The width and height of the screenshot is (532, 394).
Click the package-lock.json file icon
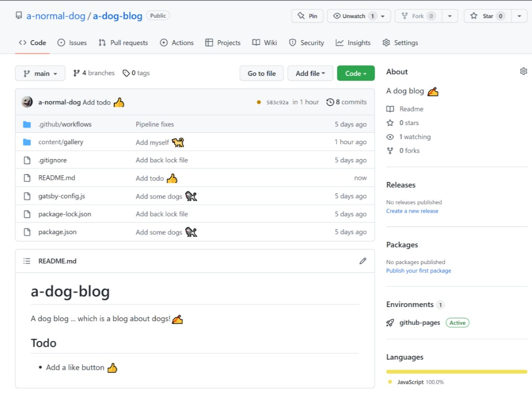[x=27, y=214]
